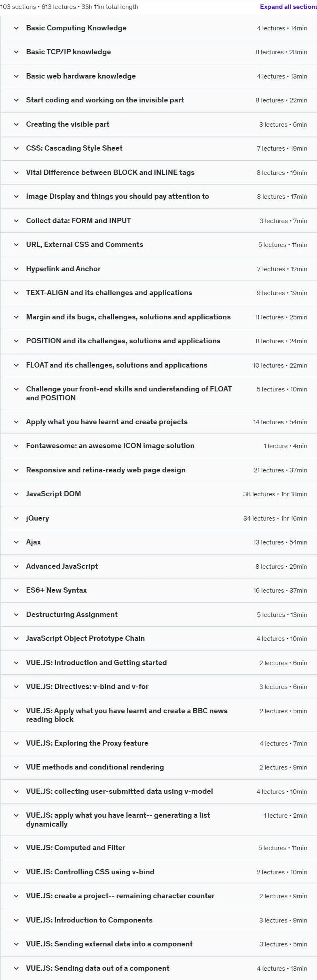Screen dimensions: 317x980
Task: Click chevron beside Fontawesome section
Action: 16,446
